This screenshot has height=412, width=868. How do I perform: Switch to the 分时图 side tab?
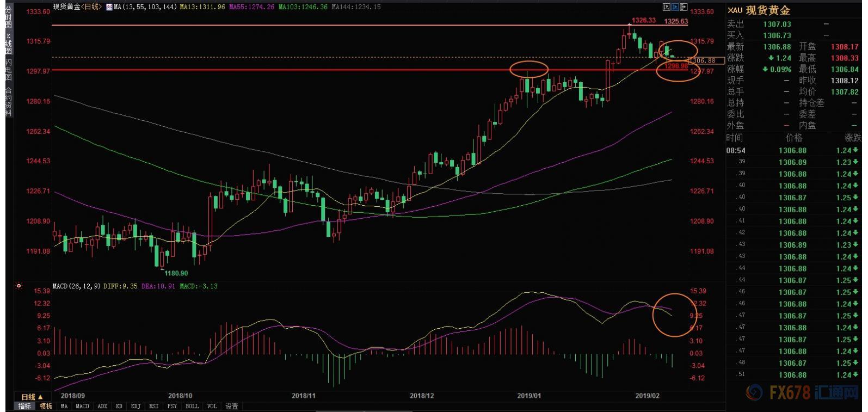click(8, 18)
